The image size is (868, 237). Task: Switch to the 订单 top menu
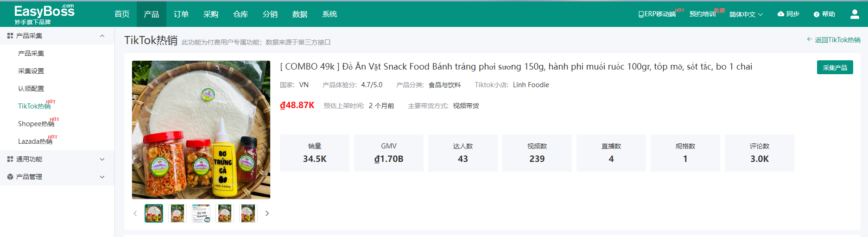(x=181, y=14)
